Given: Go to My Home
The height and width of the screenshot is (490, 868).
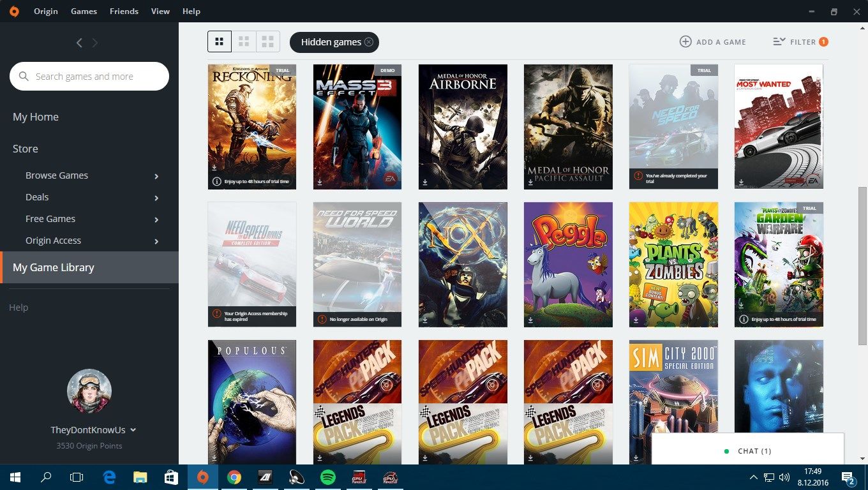Looking at the screenshot, I should point(36,117).
